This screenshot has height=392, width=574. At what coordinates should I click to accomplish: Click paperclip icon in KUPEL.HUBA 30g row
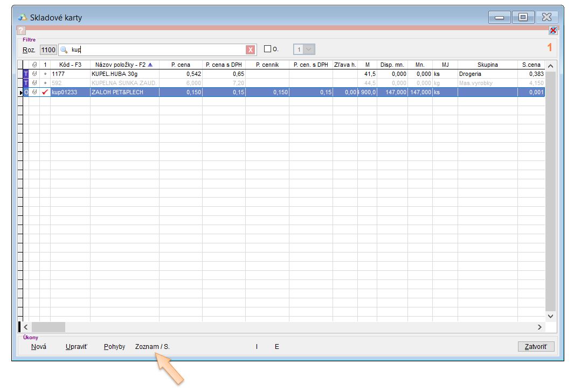pyautogui.click(x=34, y=74)
